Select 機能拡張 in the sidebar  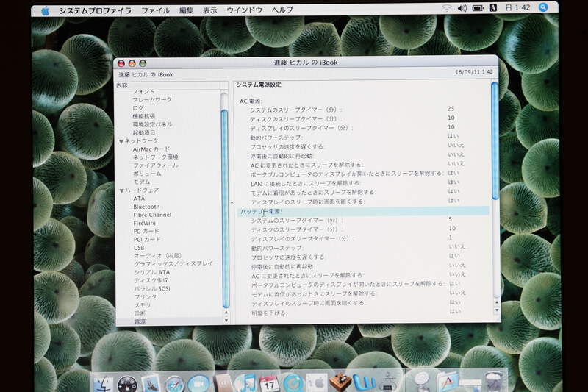(144, 116)
